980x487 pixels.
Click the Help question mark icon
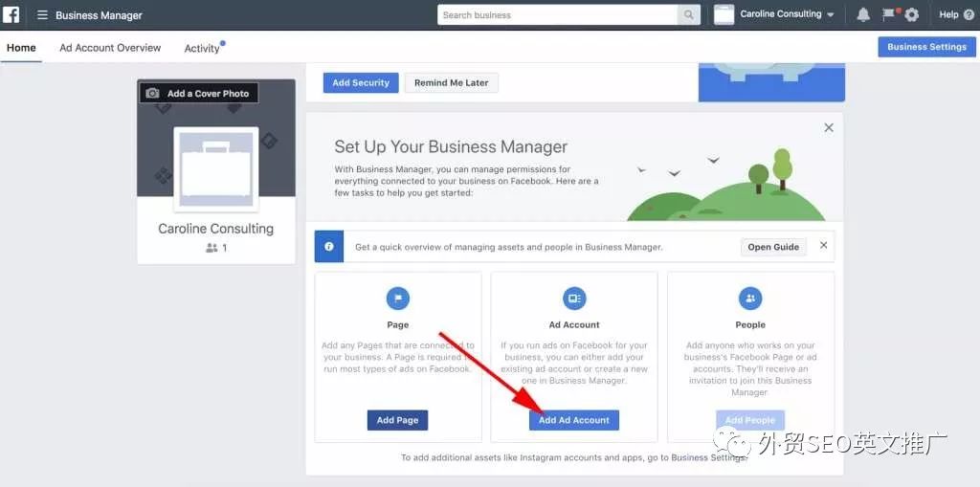(x=969, y=15)
